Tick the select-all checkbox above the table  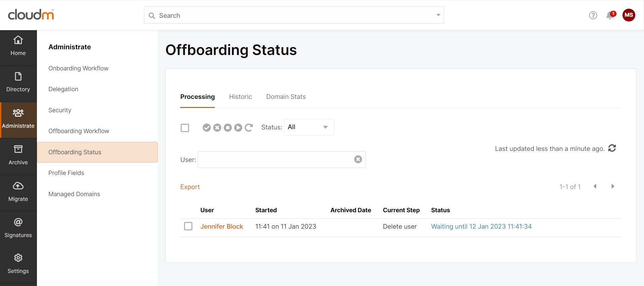(185, 128)
